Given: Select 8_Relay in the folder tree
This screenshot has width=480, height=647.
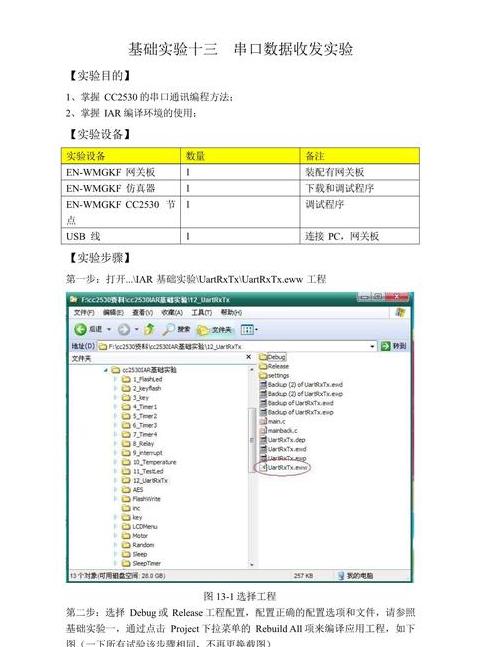Looking at the screenshot, I should (x=138, y=444).
